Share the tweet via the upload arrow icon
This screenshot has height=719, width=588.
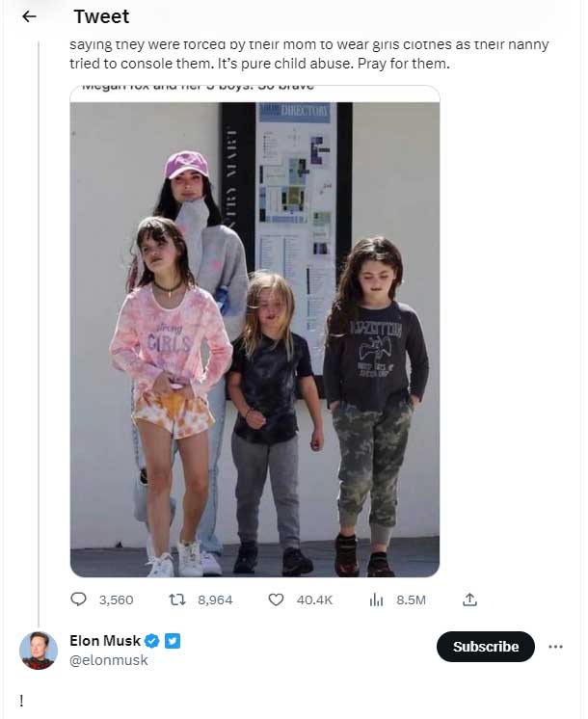(x=469, y=599)
